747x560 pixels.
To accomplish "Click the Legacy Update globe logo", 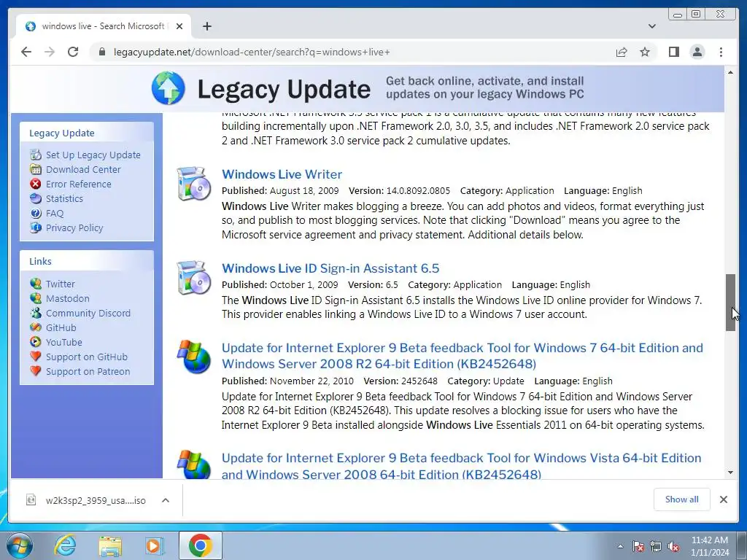I will point(169,88).
